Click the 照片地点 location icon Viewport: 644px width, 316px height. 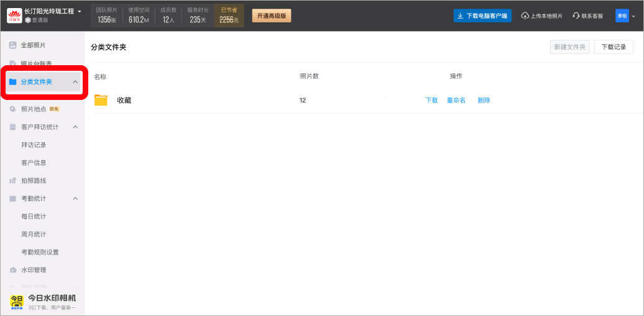point(12,109)
